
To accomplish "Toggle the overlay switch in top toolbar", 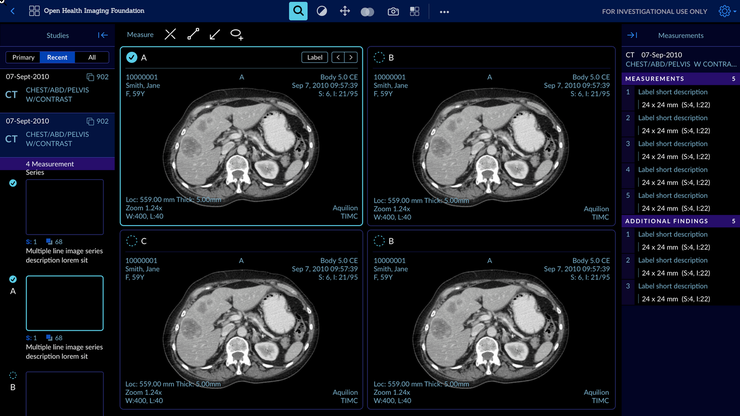I will click(x=368, y=11).
